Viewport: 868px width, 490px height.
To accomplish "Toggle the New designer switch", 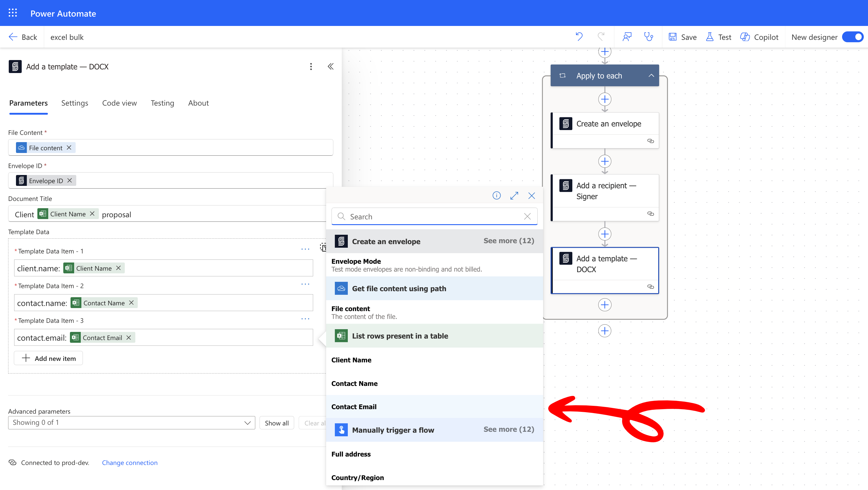I will click(x=853, y=37).
